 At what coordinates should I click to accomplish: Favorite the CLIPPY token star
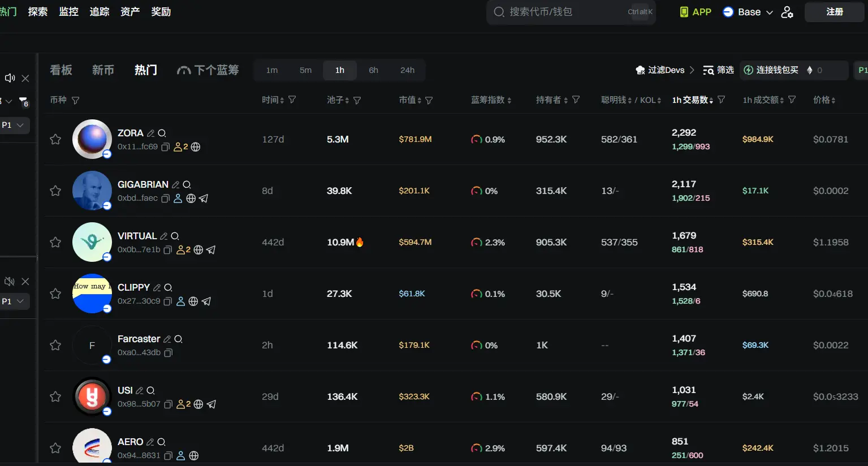click(55, 294)
